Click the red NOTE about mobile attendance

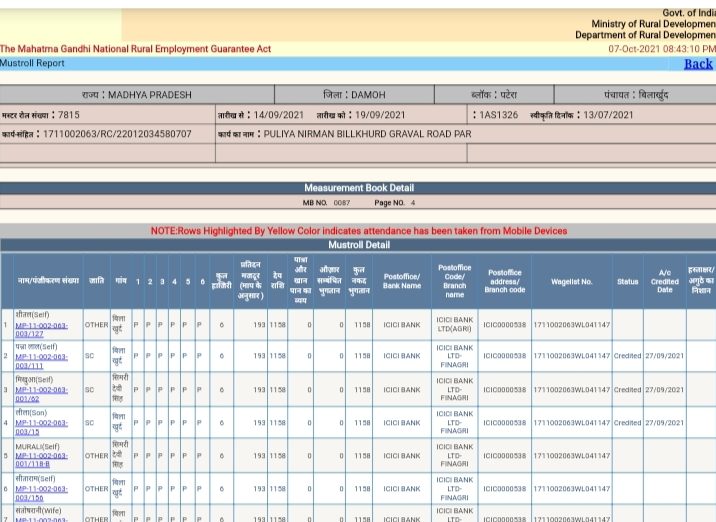coord(359,231)
